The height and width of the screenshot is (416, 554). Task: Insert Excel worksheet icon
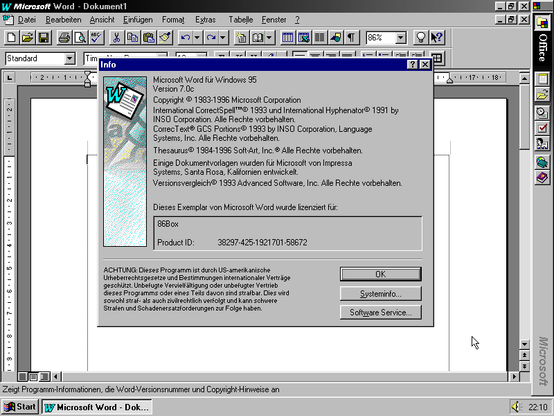coord(304,37)
